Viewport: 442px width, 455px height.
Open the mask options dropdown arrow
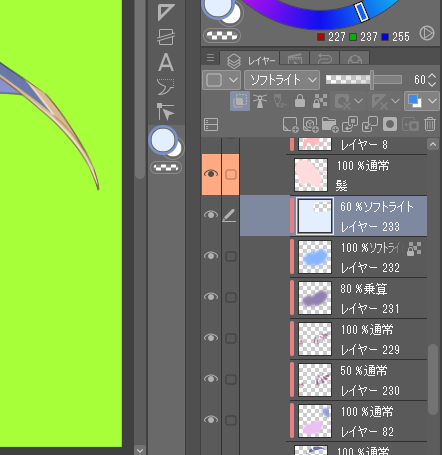click(358, 101)
